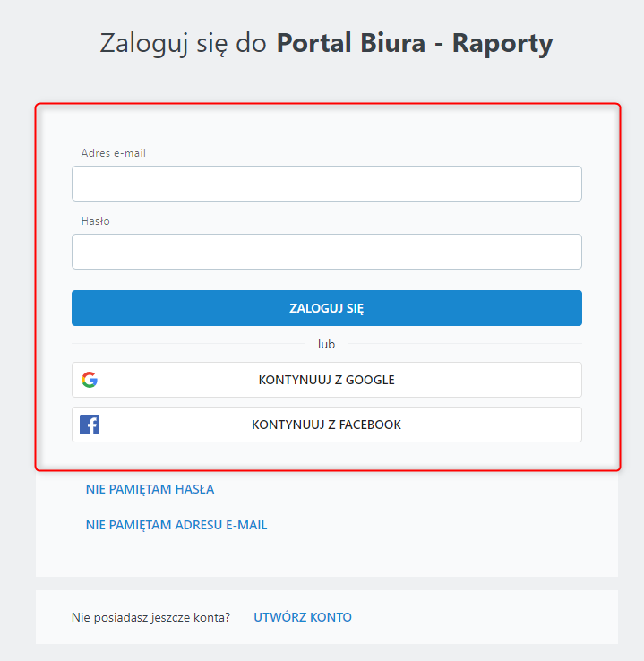Focus the Hasło password field
This screenshot has height=661, width=644.
point(326,252)
